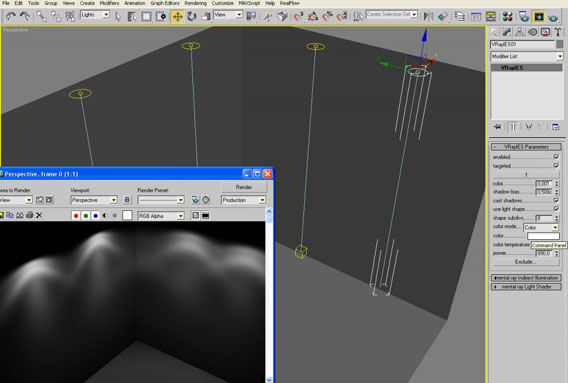The width and height of the screenshot is (568, 383).
Task: Expand mental ray Indirect Illumination rollout
Action: 526,278
